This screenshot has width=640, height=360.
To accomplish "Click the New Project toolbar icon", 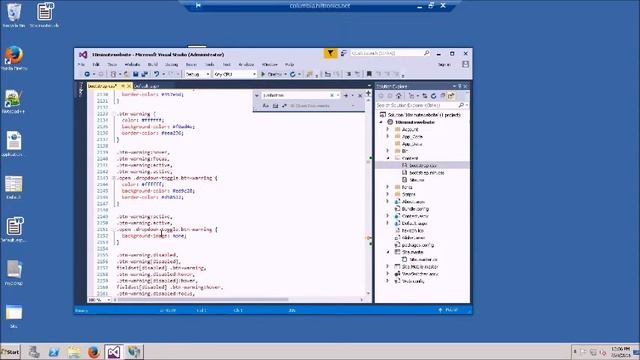I will coord(114,74).
